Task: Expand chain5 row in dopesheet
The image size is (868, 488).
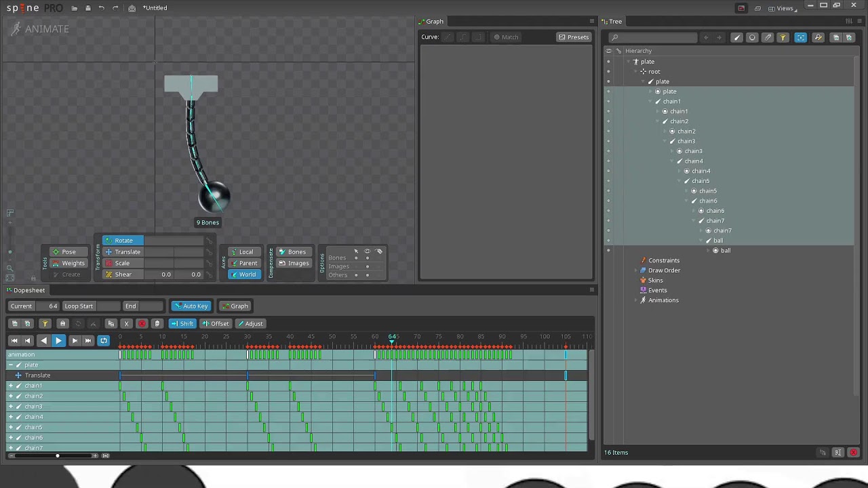Action: pos(11,428)
